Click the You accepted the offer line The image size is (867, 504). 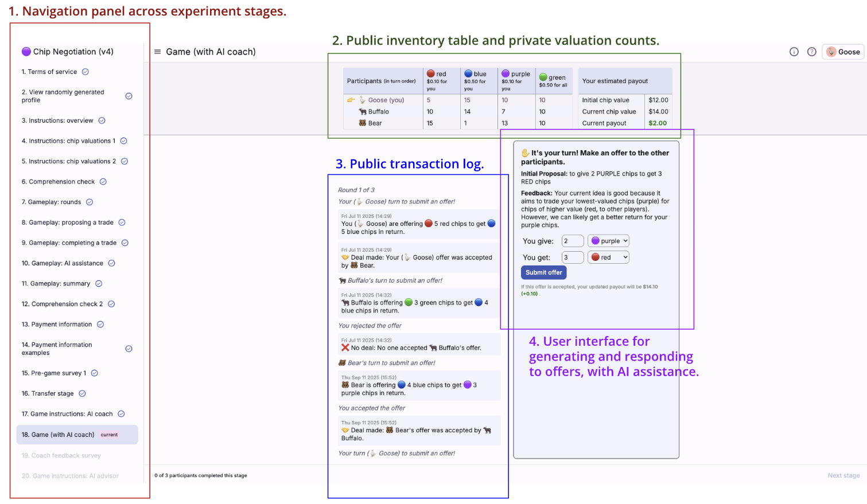372,408
